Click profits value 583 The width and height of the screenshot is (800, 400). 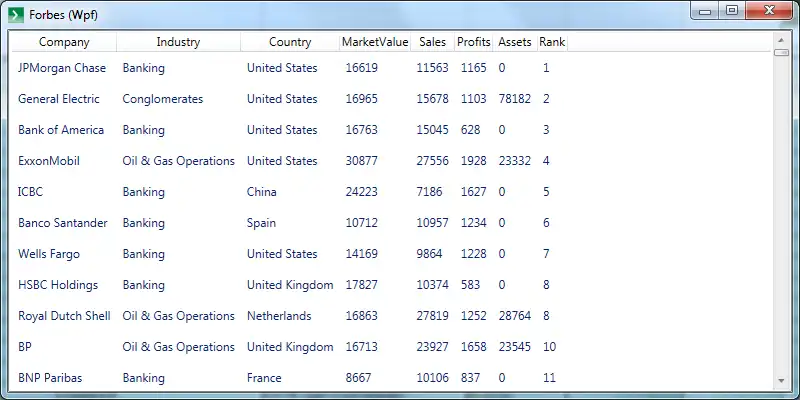coord(470,285)
